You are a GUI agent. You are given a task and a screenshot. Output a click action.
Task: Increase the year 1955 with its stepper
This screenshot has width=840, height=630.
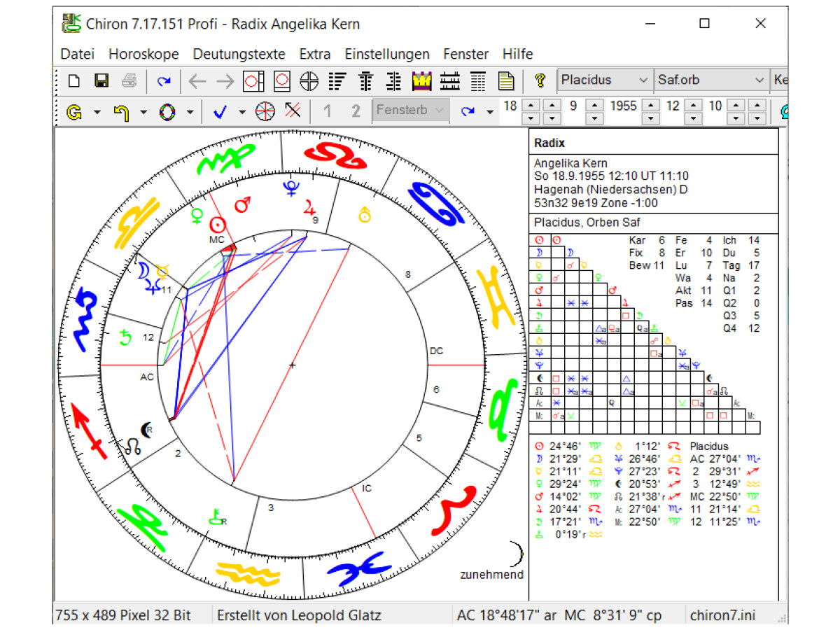(652, 106)
